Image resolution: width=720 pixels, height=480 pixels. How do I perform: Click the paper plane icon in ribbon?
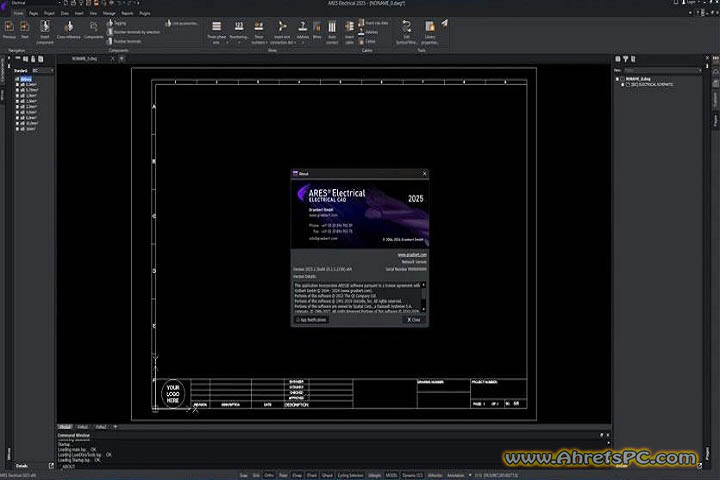click(444, 23)
